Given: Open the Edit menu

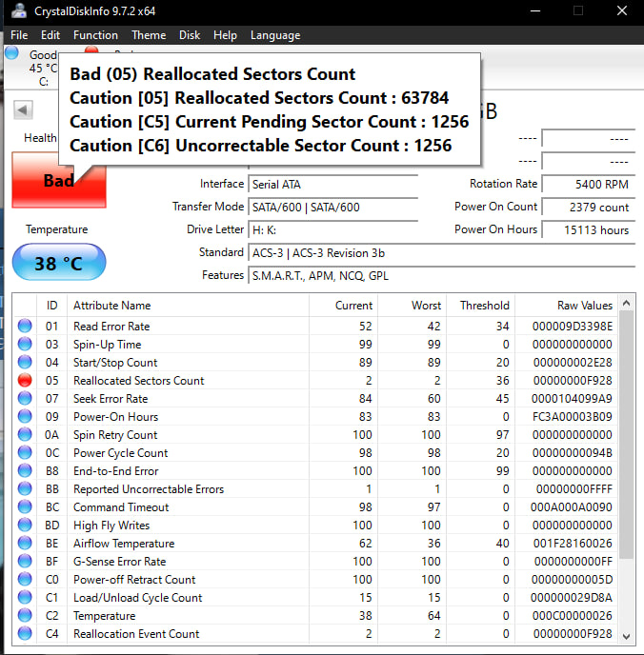Looking at the screenshot, I should (x=50, y=35).
